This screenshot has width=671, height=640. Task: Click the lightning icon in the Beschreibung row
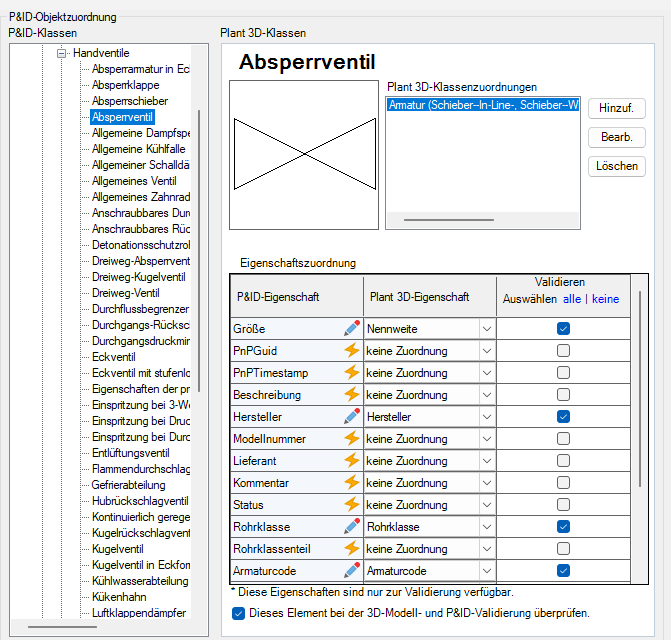click(x=352, y=394)
